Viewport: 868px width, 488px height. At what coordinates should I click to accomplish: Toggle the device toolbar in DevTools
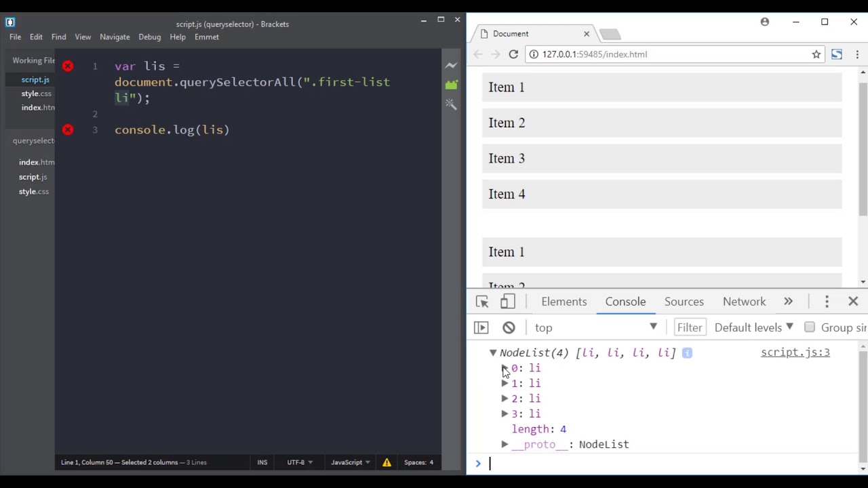click(x=507, y=302)
